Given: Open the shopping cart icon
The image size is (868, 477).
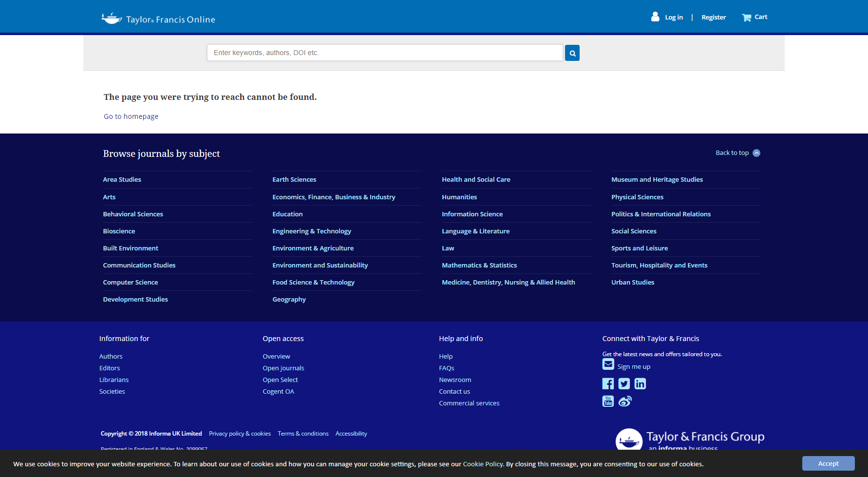Looking at the screenshot, I should click(x=746, y=18).
